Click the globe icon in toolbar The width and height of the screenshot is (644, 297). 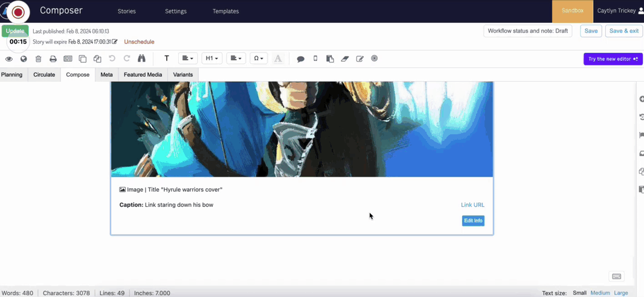[24, 59]
